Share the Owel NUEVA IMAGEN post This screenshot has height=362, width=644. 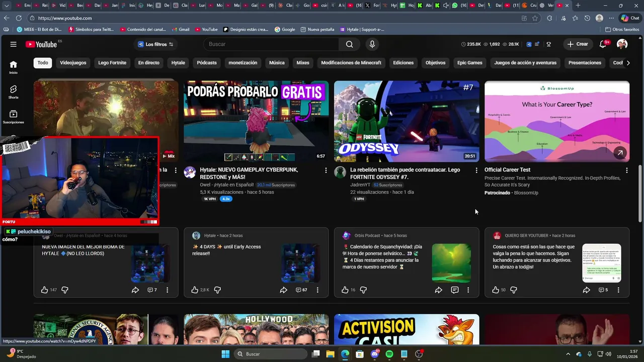pyautogui.click(x=135, y=290)
